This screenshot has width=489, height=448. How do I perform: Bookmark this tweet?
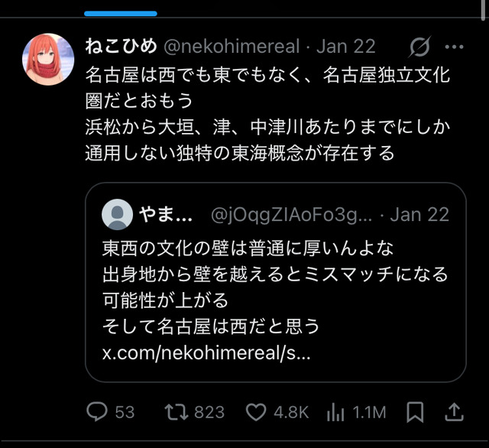(415, 412)
